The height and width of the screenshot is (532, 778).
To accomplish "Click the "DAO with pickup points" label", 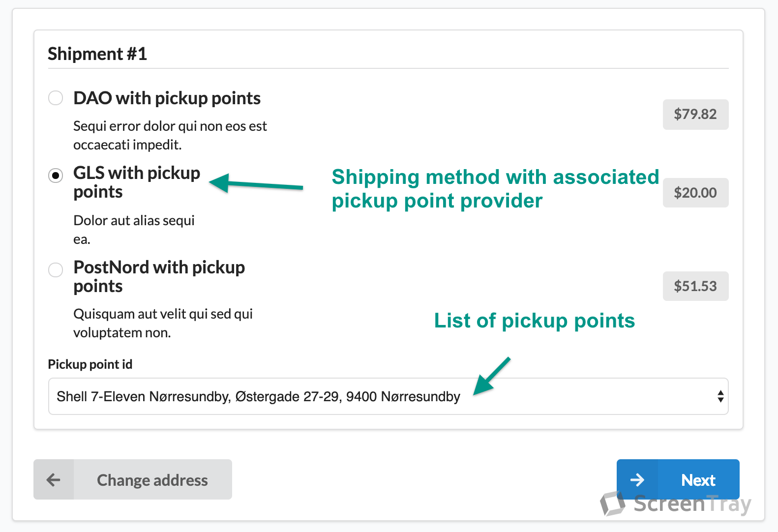I will pyautogui.click(x=167, y=98).
